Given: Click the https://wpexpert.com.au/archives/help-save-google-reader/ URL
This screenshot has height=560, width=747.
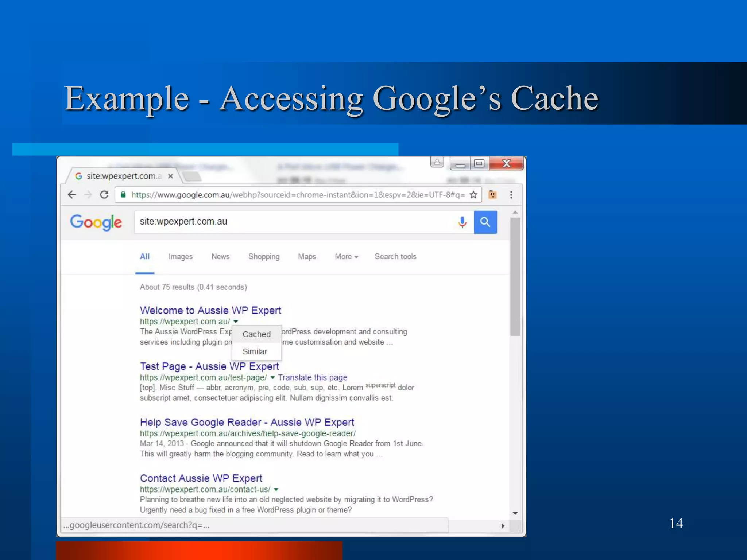Looking at the screenshot, I should click(x=248, y=433).
